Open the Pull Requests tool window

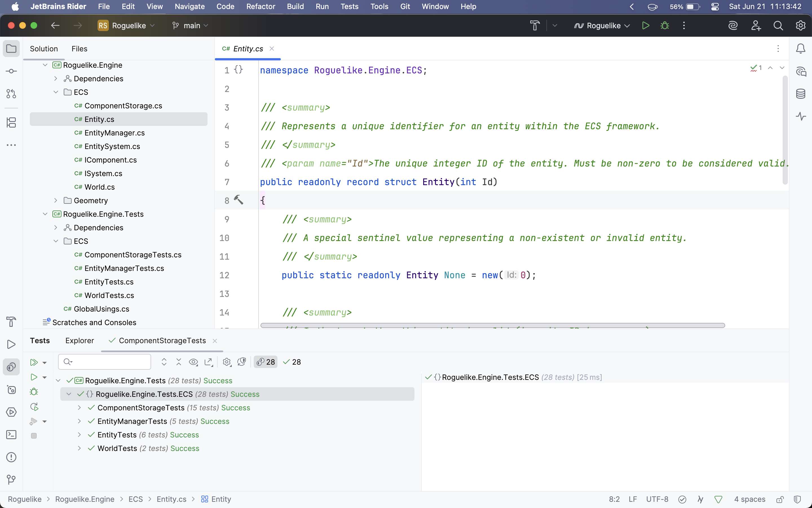pyautogui.click(x=11, y=94)
